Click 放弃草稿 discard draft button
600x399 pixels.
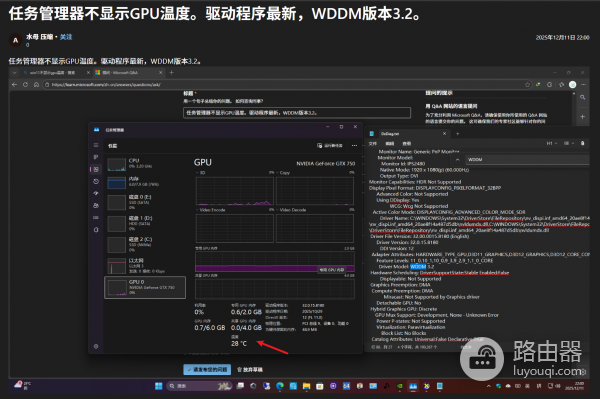click(x=250, y=370)
